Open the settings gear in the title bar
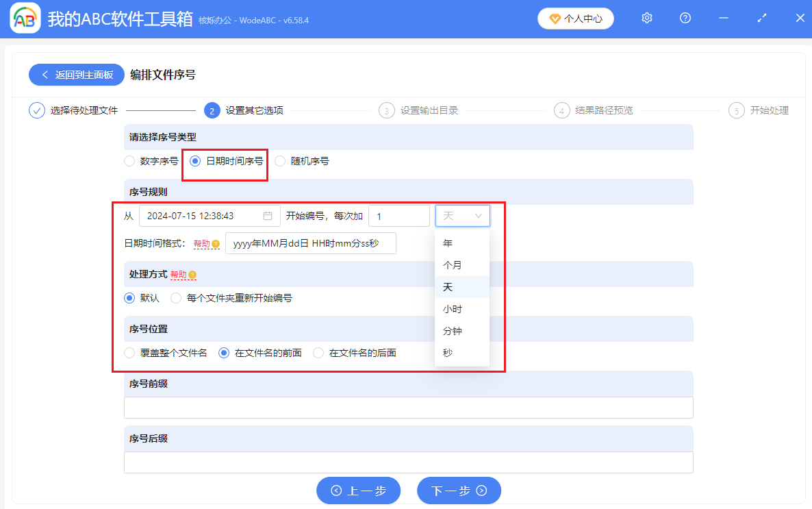The width and height of the screenshot is (812, 509). point(646,18)
